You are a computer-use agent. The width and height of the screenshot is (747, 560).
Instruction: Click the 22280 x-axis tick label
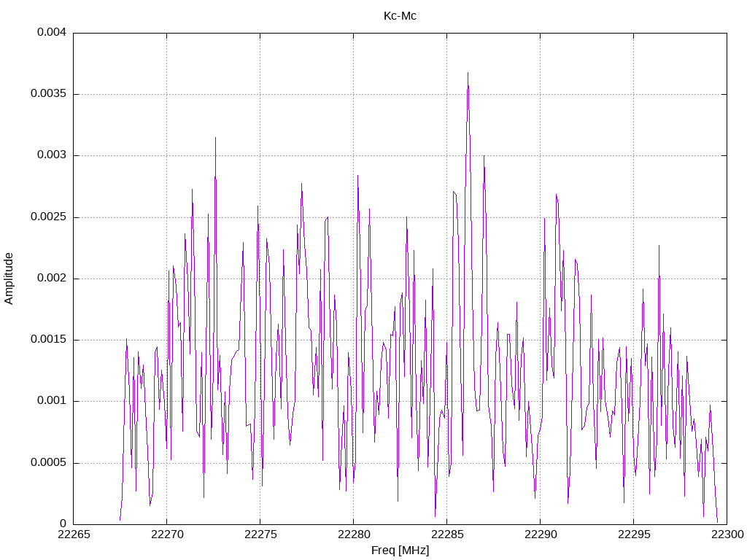coord(354,534)
